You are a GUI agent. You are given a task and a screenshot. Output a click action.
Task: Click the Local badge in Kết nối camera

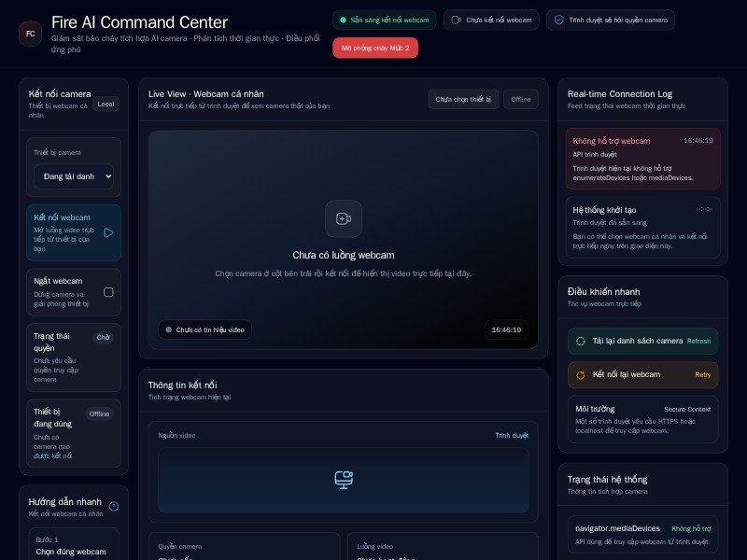click(x=106, y=104)
